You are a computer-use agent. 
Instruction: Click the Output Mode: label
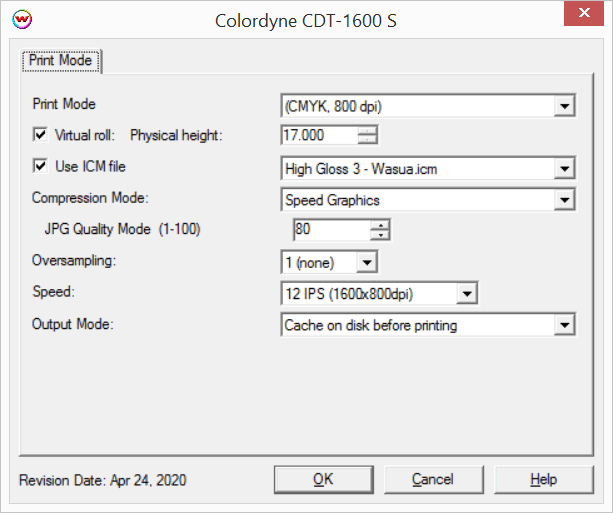pos(73,324)
